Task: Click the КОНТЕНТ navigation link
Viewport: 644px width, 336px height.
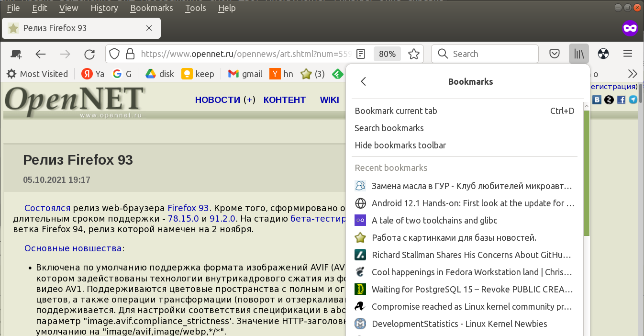Action: click(284, 100)
